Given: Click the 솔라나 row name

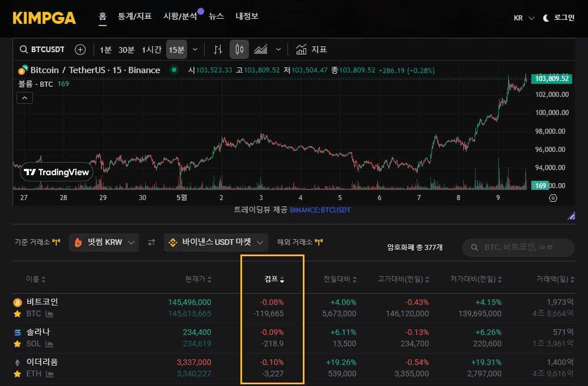Looking at the screenshot, I should click(38, 332).
